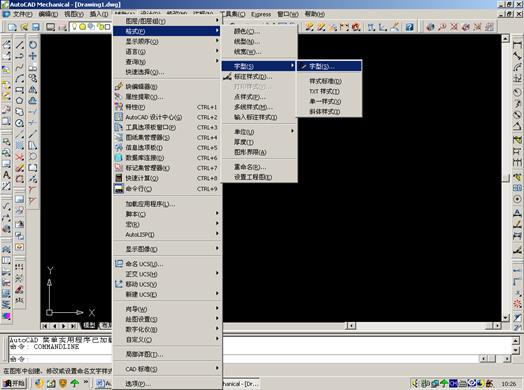Click inside the command line input field
524x390 pixels.
pos(244,359)
